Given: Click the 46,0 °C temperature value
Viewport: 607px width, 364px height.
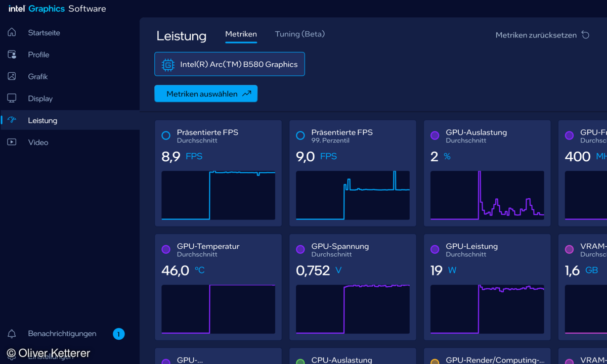Looking at the screenshot, I should pyautogui.click(x=183, y=270).
